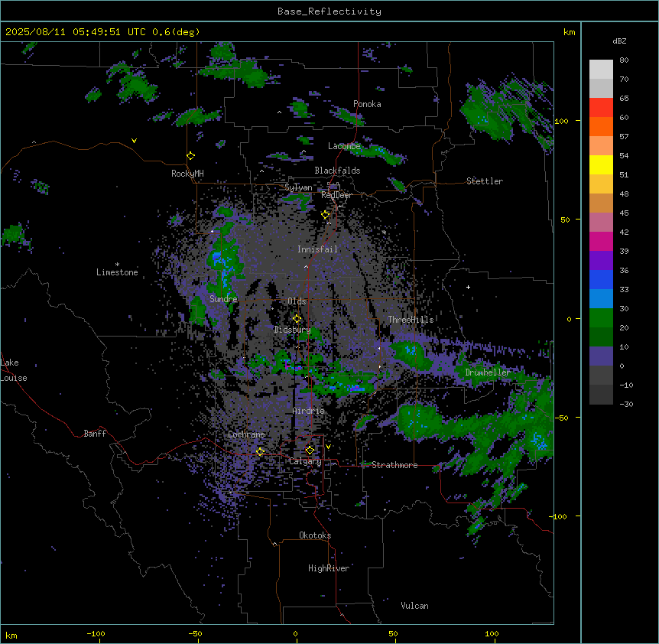The width and height of the screenshot is (659, 644).
Task: Click the yellow diamond marker above RockyMH
Action: [191, 156]
